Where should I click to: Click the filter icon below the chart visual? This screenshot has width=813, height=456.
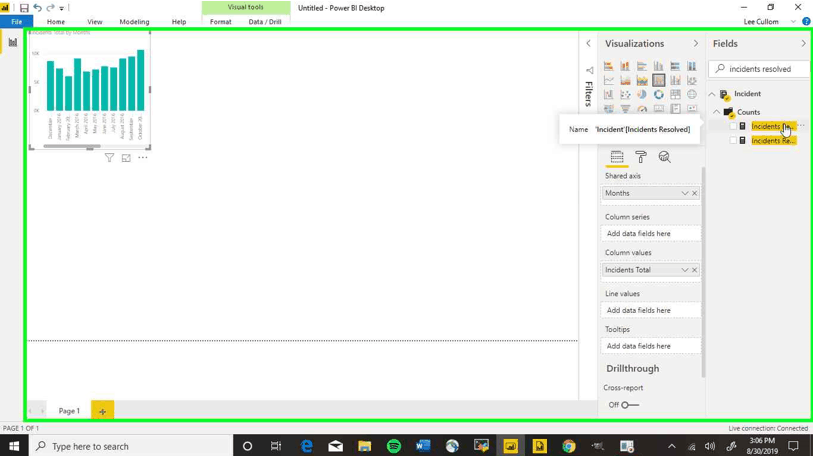point(109,158)
